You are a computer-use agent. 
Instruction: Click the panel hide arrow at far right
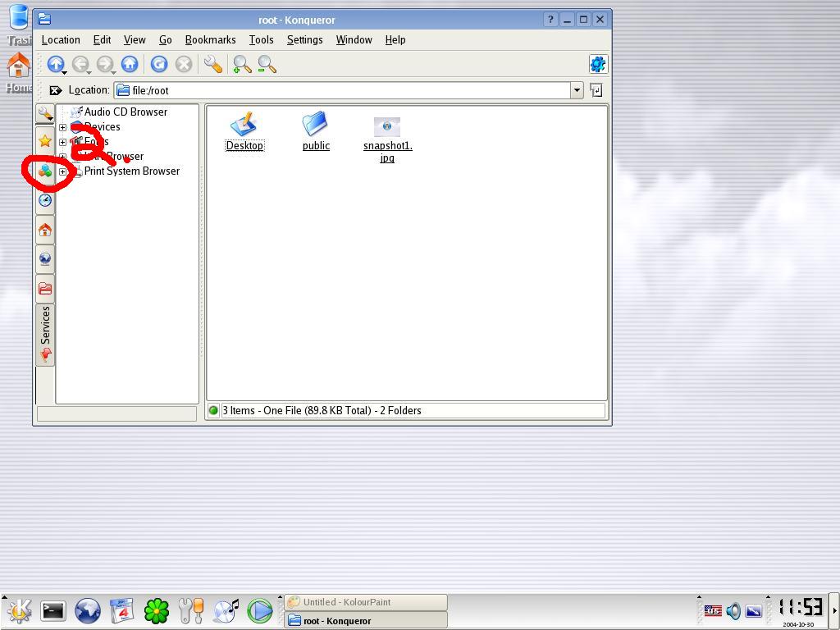click(834, 610)
